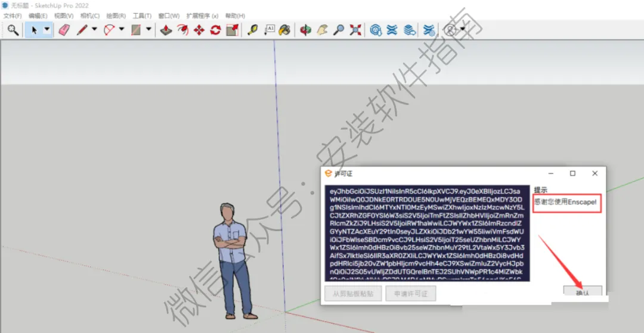Maximize the 许可证 dialog window
The image size is (644, 333).
pyautogui.click(x=572, y=173)
